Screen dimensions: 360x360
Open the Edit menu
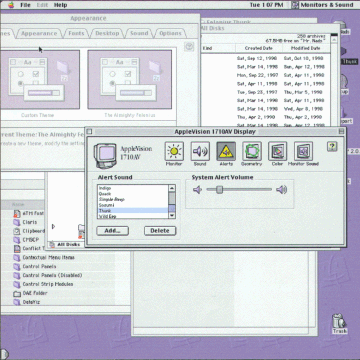pyautogui.click(x=42, y=5)
